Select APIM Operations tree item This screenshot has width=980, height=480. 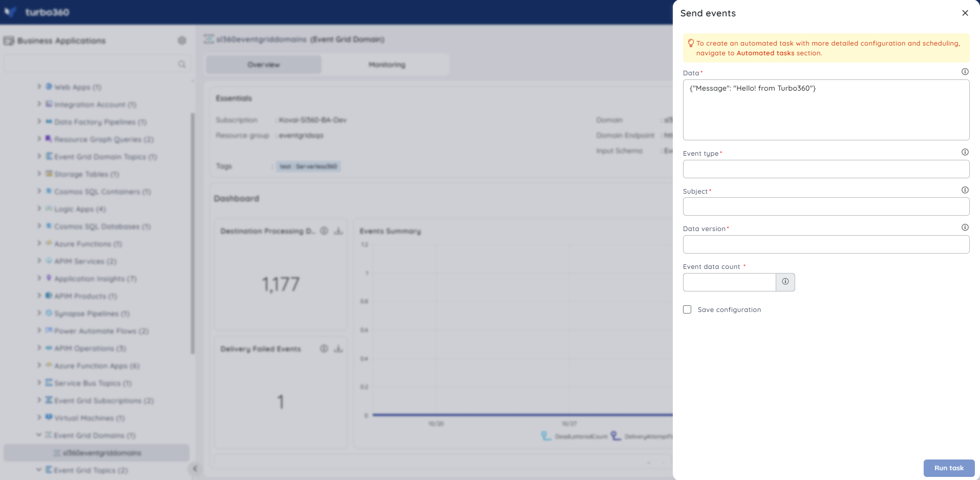coord(90,348)
